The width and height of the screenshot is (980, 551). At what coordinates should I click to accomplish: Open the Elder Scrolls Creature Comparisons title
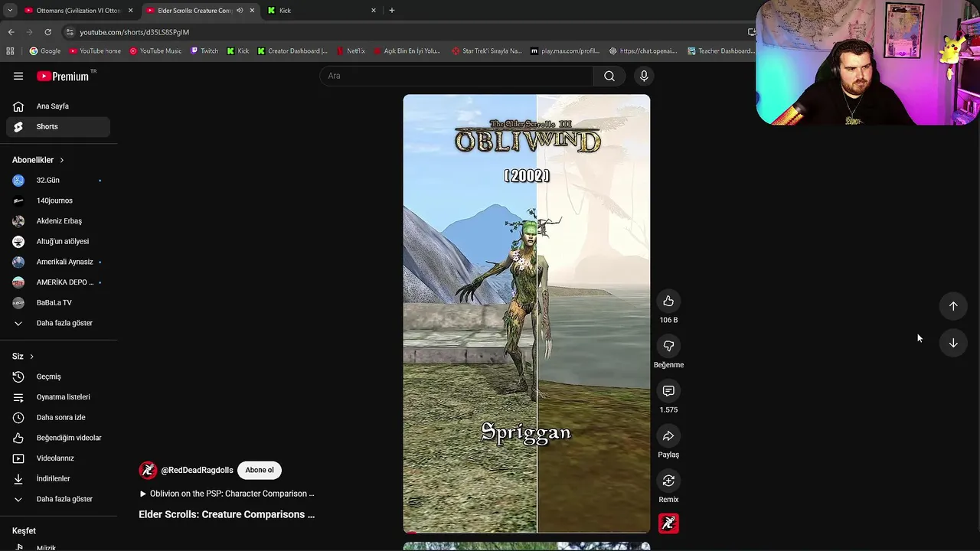click(227, 514)
